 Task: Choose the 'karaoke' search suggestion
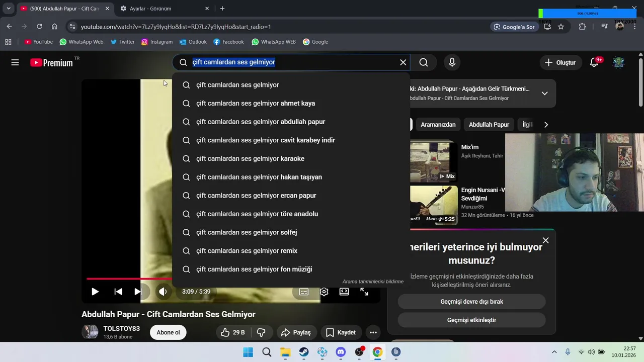point(291,158)
